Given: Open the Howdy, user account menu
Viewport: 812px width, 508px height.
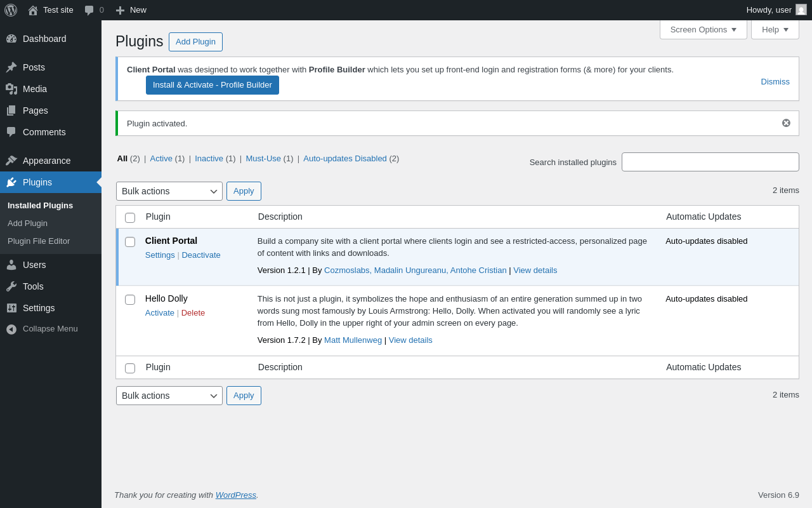Looking at the screenshot, I should [776, 10].
